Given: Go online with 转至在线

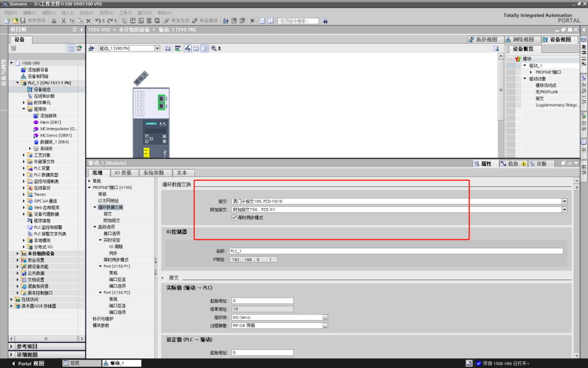Looking at the screenshot, I should (x=177, y=21).
